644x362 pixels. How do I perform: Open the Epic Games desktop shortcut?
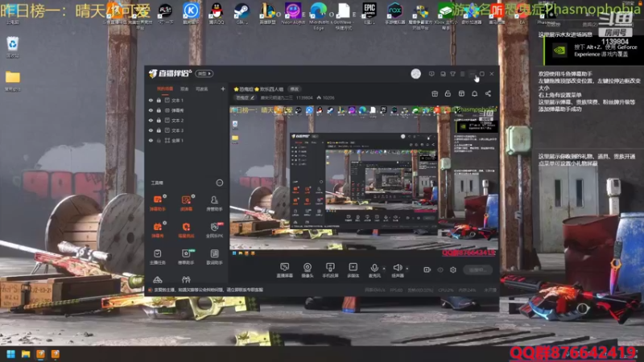[369, 13]
